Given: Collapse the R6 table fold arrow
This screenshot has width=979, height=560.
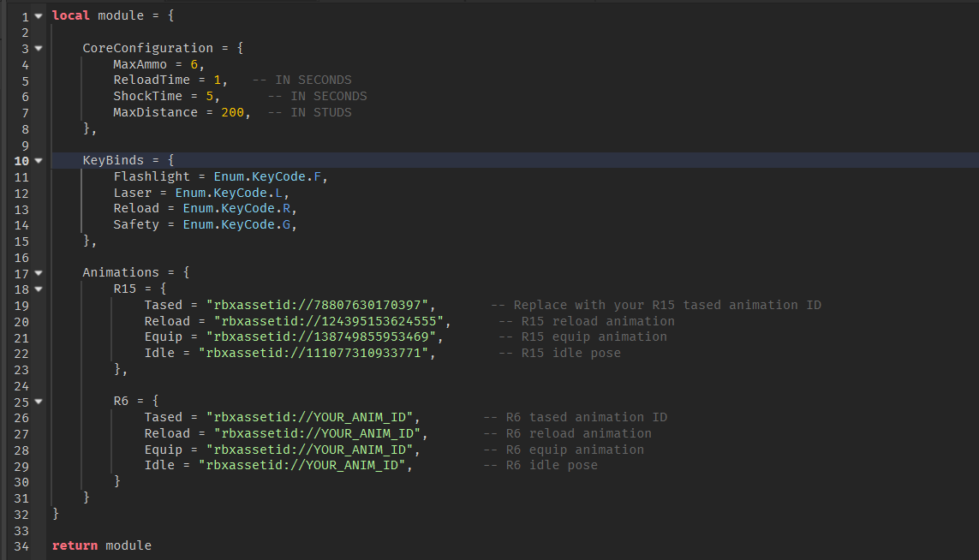Looking at the screenshot, I should coord(39,401).
